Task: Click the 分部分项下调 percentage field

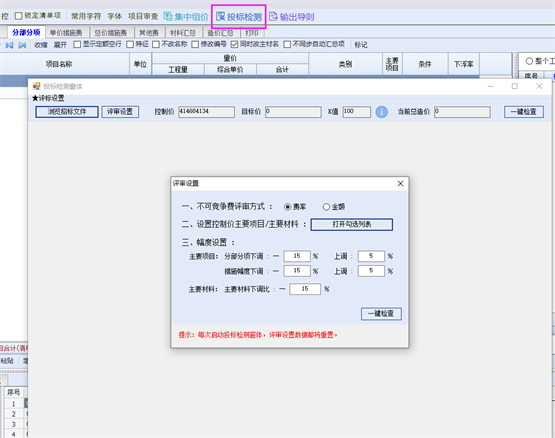Action: point(297,256)
